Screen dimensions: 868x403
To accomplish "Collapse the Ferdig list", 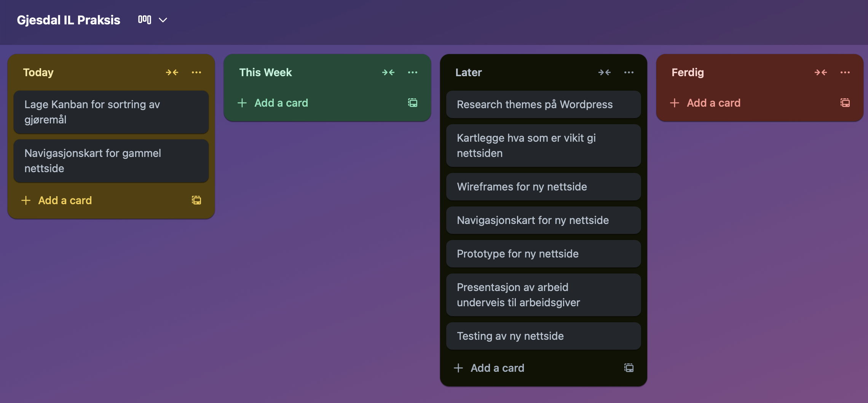I will pos(820,72).
